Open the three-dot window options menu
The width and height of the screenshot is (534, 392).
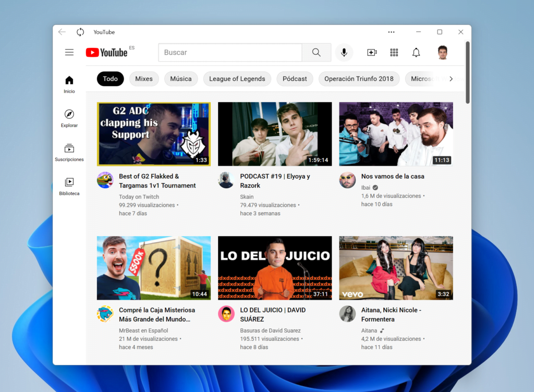point(392,32)
